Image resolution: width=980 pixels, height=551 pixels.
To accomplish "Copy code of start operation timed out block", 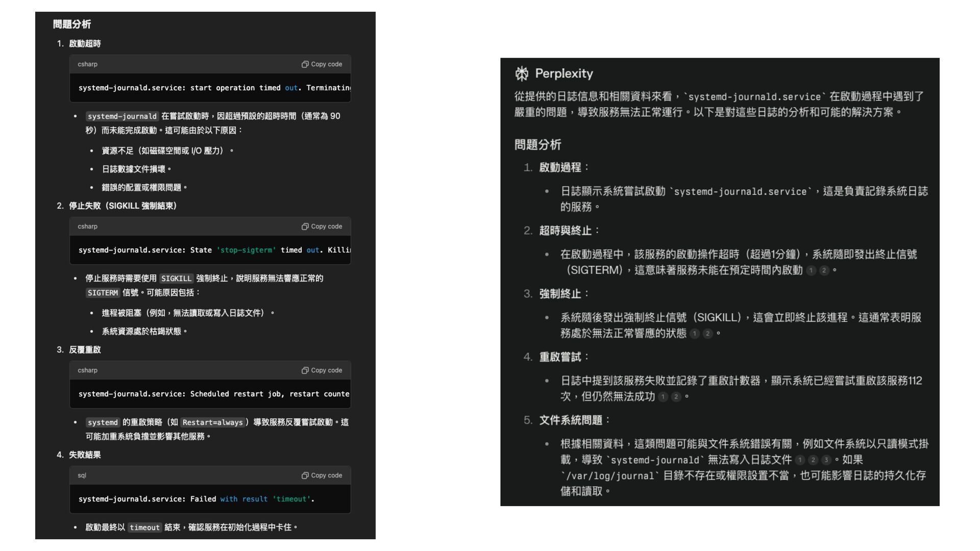I will tap(322, 64).
